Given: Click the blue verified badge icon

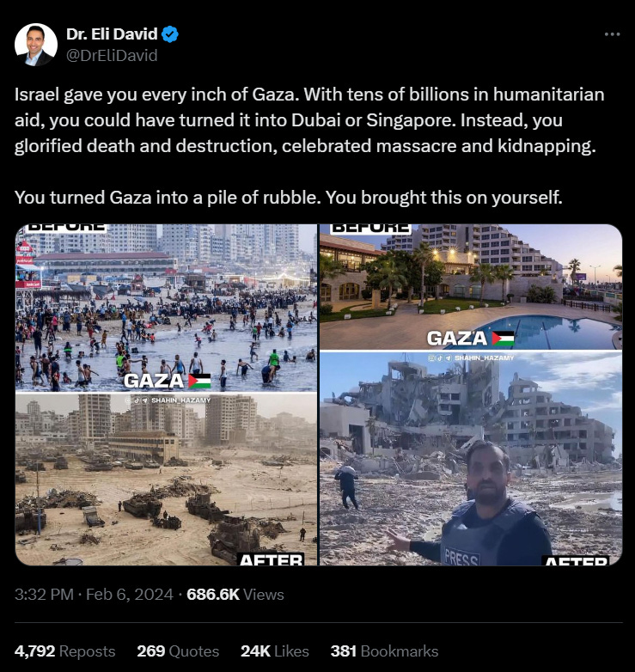Looking at the screenshot, I should (170, 34).
